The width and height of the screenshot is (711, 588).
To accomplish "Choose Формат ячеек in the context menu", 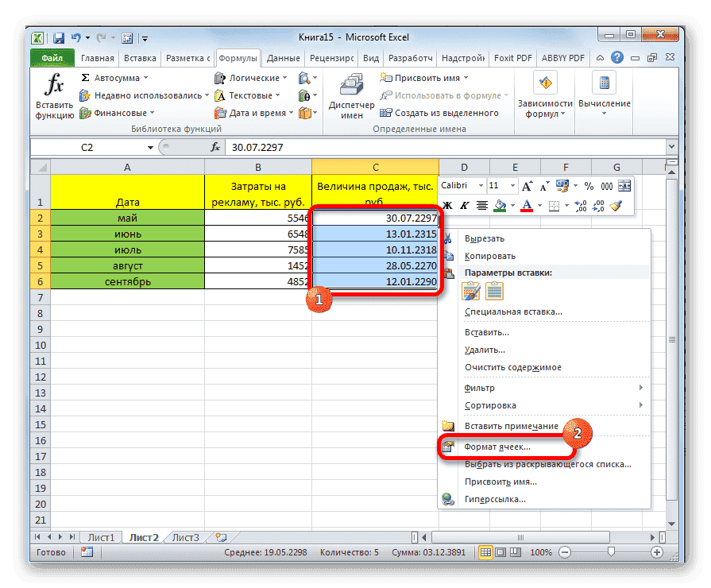I will coord(497,447).
